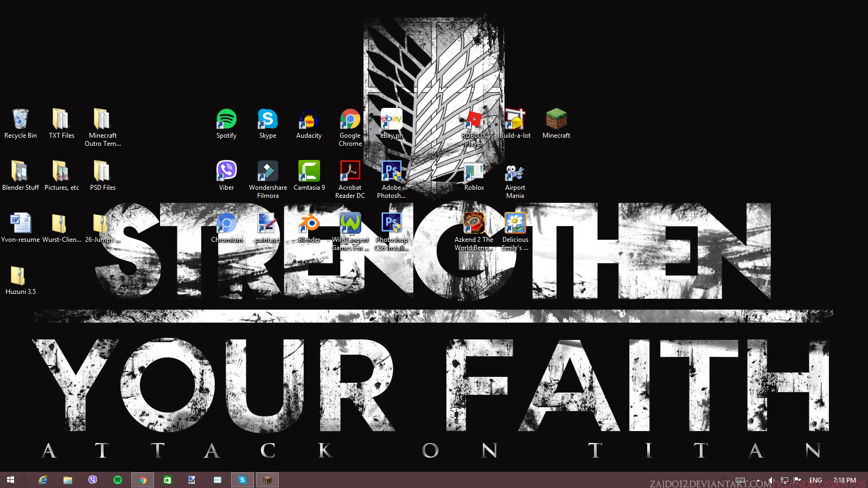Switch to Chrome in the taskbar

pyautogui.click(x=143, y=480)
